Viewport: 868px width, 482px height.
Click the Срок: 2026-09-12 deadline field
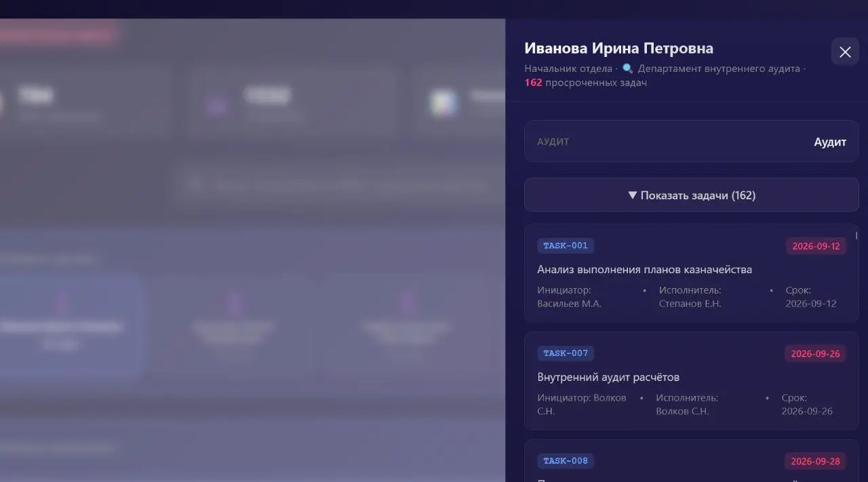(x=811, y=297)
